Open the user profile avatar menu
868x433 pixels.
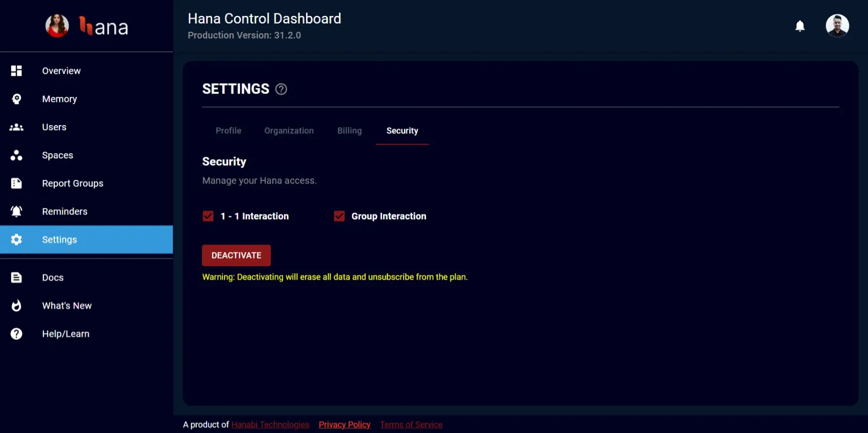837,26
